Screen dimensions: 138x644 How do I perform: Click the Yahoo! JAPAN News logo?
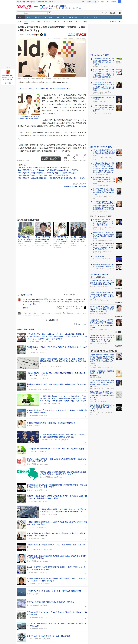pos(28,7)
